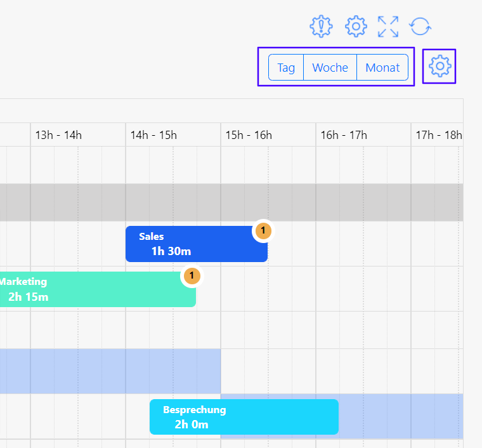Select the 14h - 15h time header
The image size is (482, 448).
coord(153,135)
